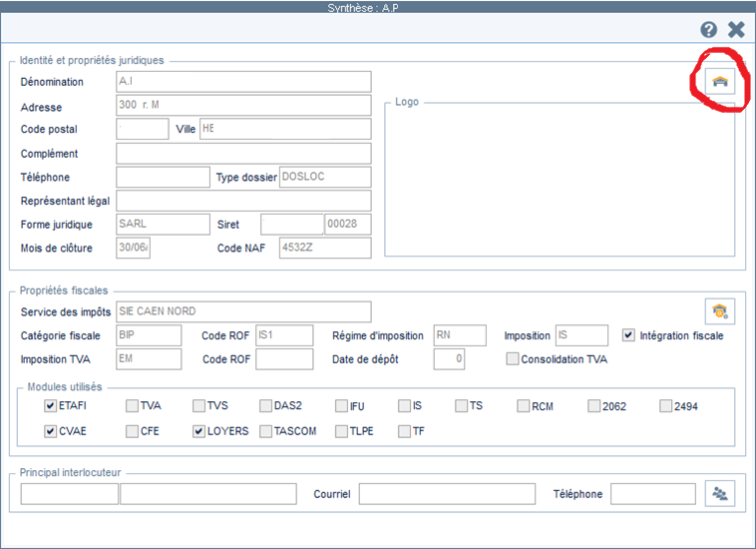Enable the TVS module
This screenshot has width=756, height=549.
pyautogui.click(x=198, y=405)
